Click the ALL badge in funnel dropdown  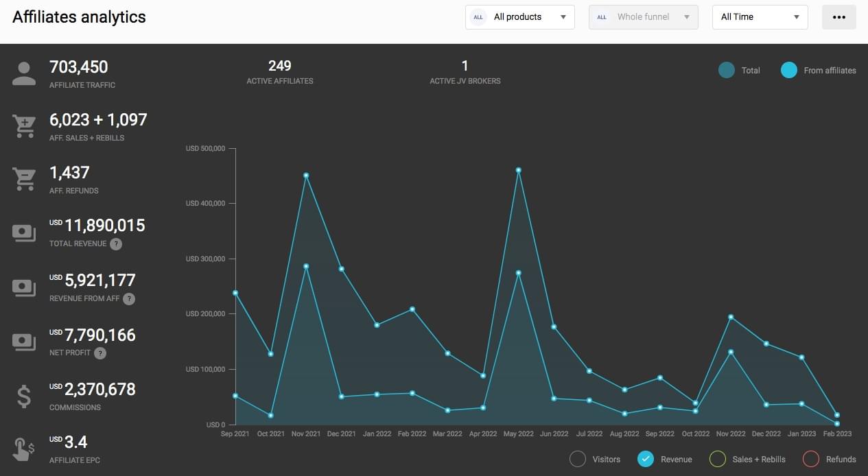(x=602, y=17)
